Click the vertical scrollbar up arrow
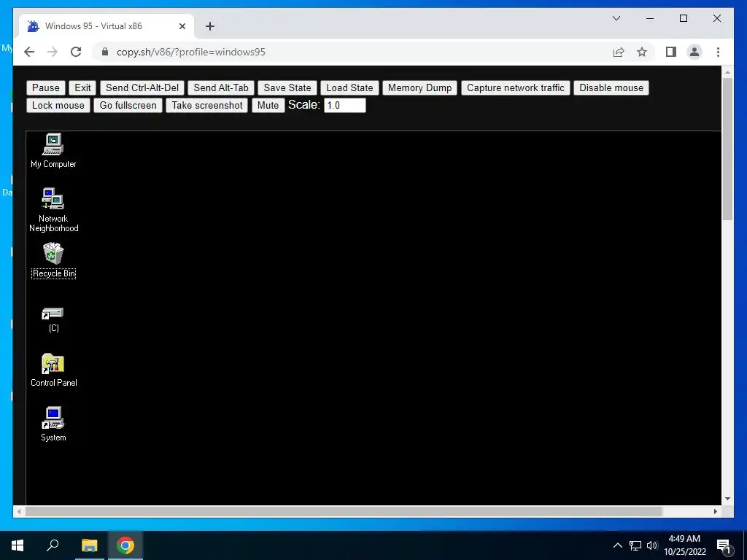This screenshot has height=560, width=747. coord(727,72)
